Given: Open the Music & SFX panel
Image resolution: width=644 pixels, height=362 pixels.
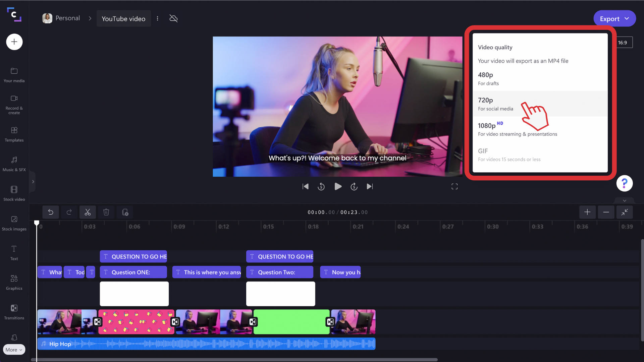Looking at the screenshot, I should [x=14, y=164].
